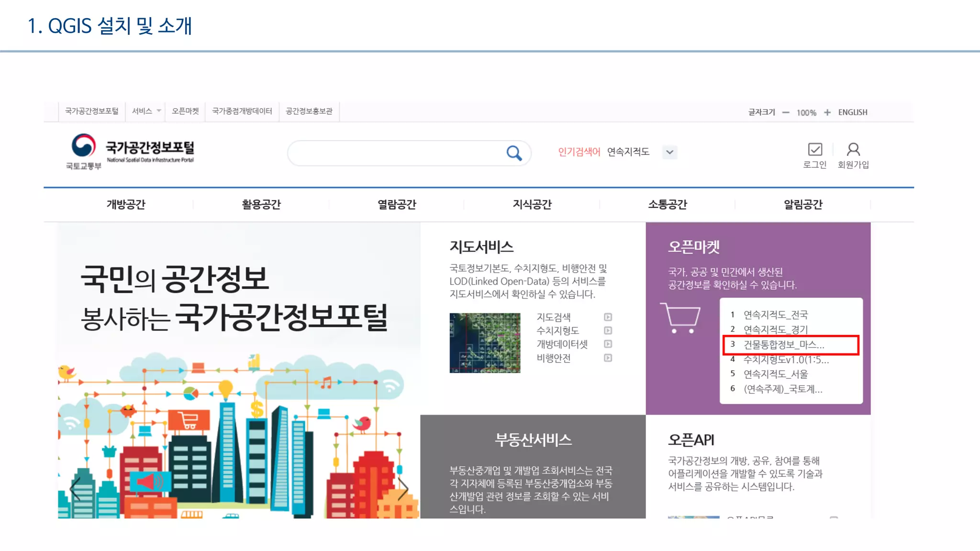Click the 지도서비스 heading
The width and height of the screenshot is (980, 551).
[x=481, y=247]
